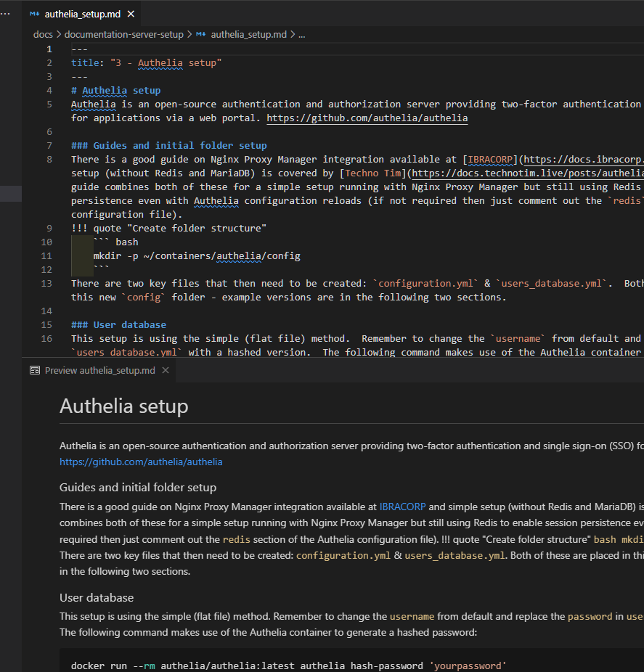Switch to the Preview authelia_setup.md tab
644x672 pixels.
click(x=99, y=370)
